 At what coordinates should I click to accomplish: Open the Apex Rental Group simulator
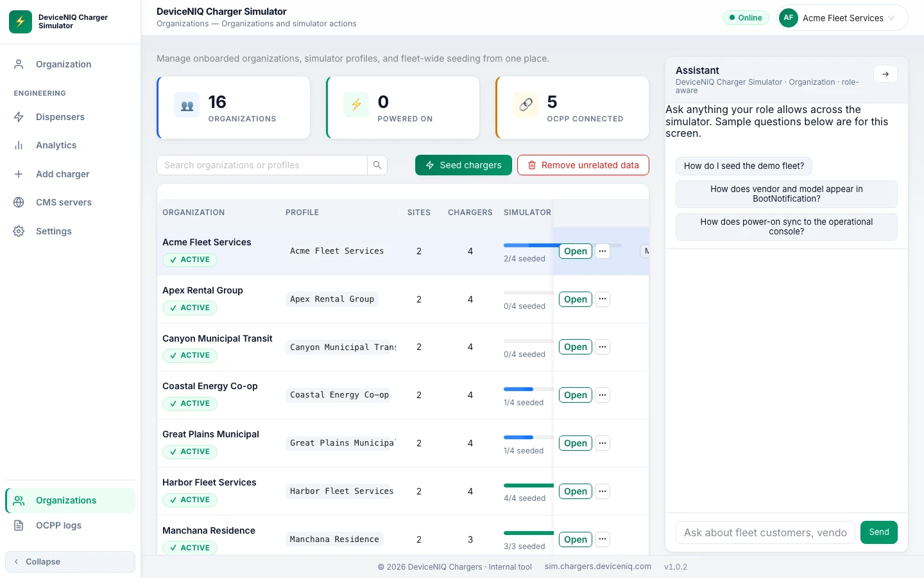(x=576, y=299)
